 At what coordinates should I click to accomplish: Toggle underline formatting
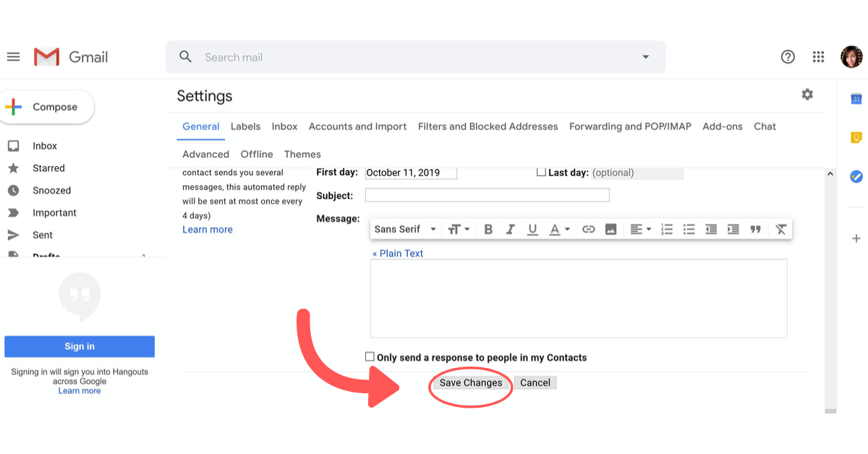(532, 228)
